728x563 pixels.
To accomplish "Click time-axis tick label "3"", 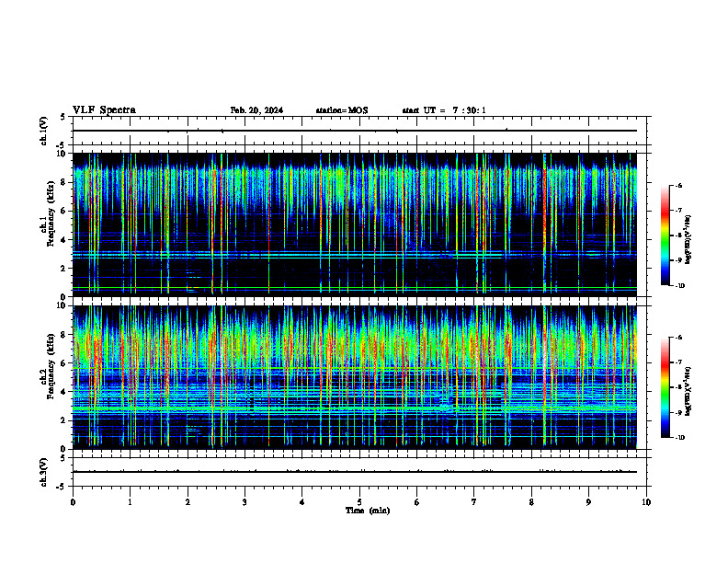I will coord(245,502).
